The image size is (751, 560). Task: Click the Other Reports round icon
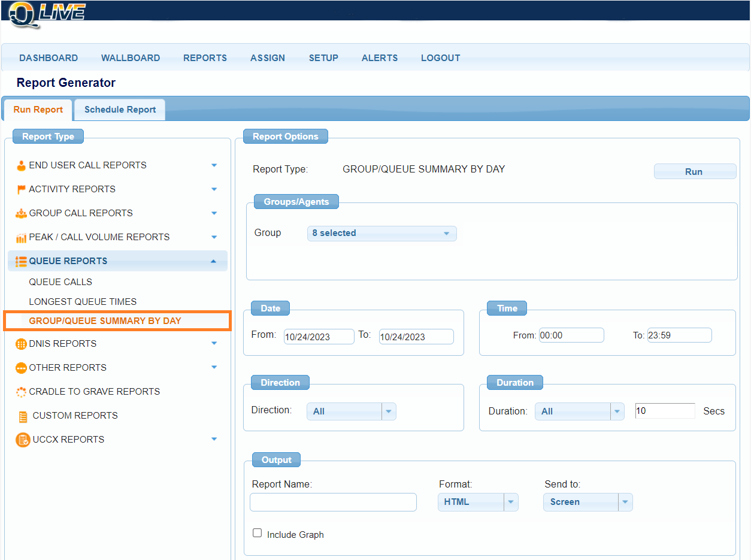pos(22,368)
